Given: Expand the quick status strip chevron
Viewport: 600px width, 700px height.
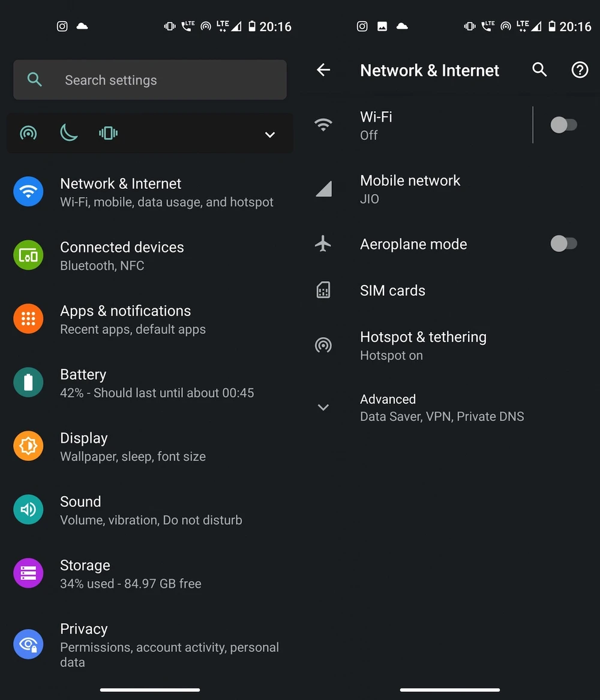Looking at the screenshot, I should pyautogui.click(x=270, y=134).
